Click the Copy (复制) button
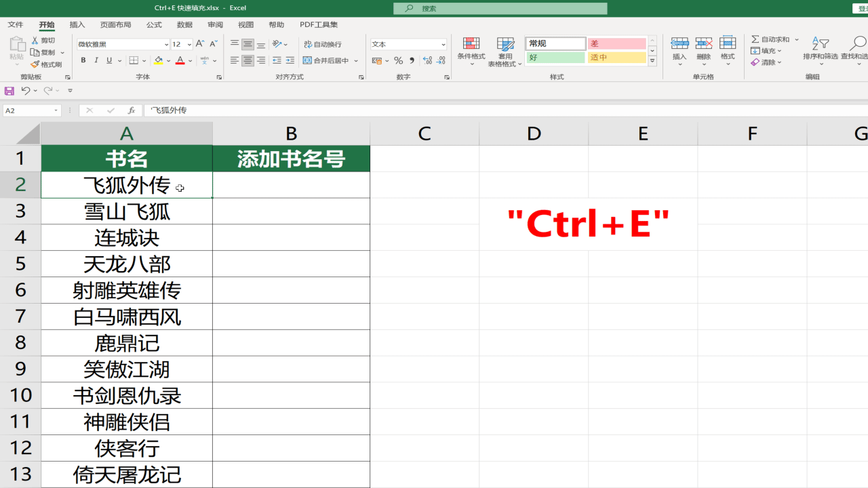868x488 pixels. 43,52
